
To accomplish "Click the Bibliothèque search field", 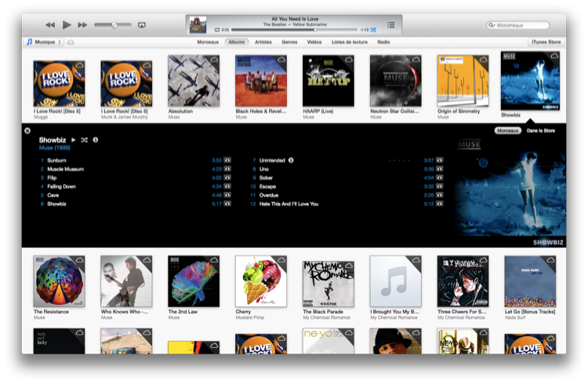I will tap(518, 25).
